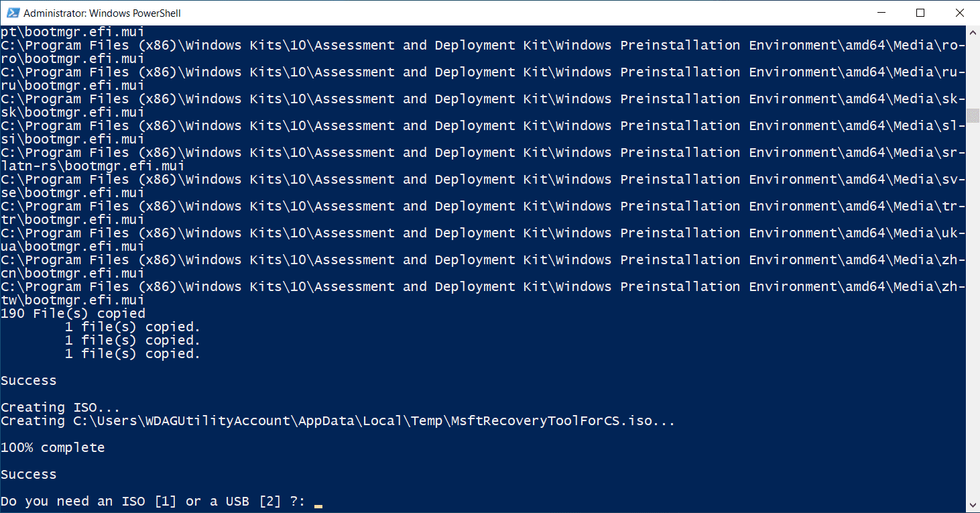Click the "100% complete" output line
The image size is (980, 513).
click(53, 448)
